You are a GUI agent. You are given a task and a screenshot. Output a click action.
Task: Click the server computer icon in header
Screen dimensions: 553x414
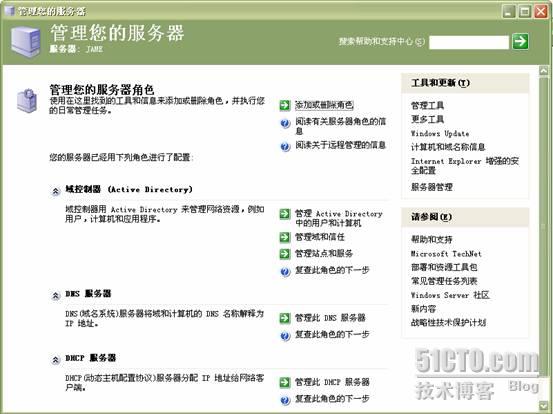click(25, 41)
